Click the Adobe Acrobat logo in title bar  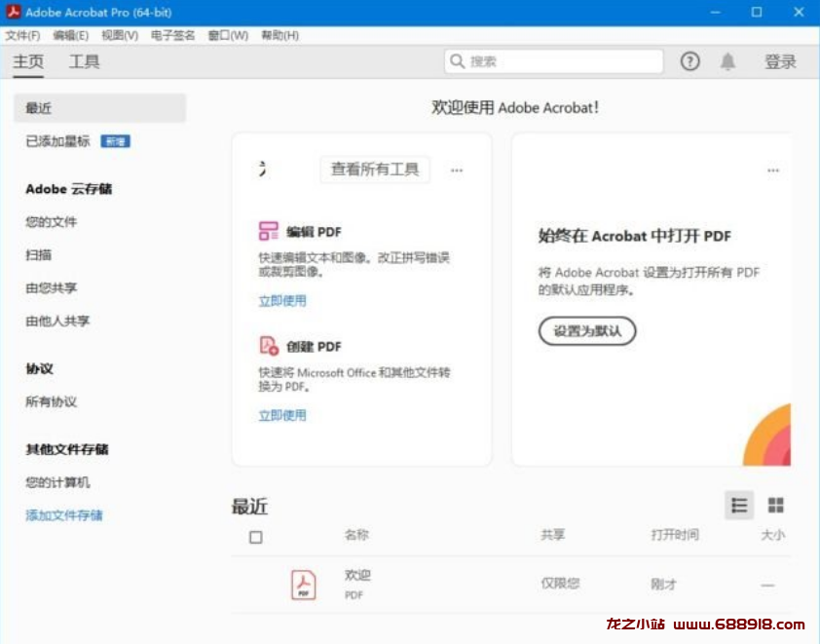[x=13, y=12]
